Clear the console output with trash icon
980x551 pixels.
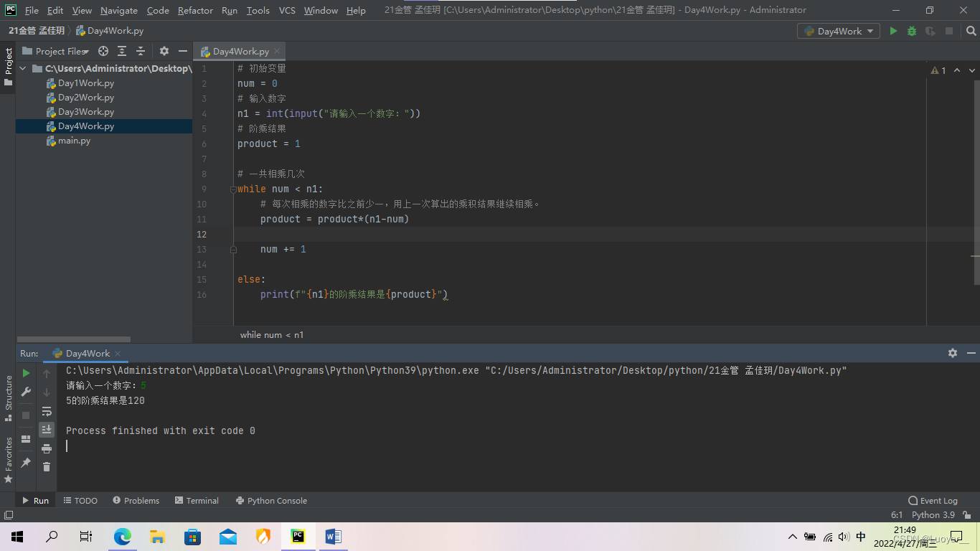(47, 466)
